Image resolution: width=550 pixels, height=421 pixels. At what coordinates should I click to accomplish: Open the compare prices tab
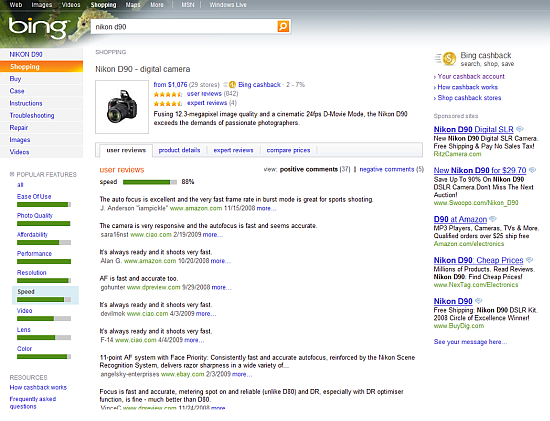pyautogui.click(x=288, y=150)
